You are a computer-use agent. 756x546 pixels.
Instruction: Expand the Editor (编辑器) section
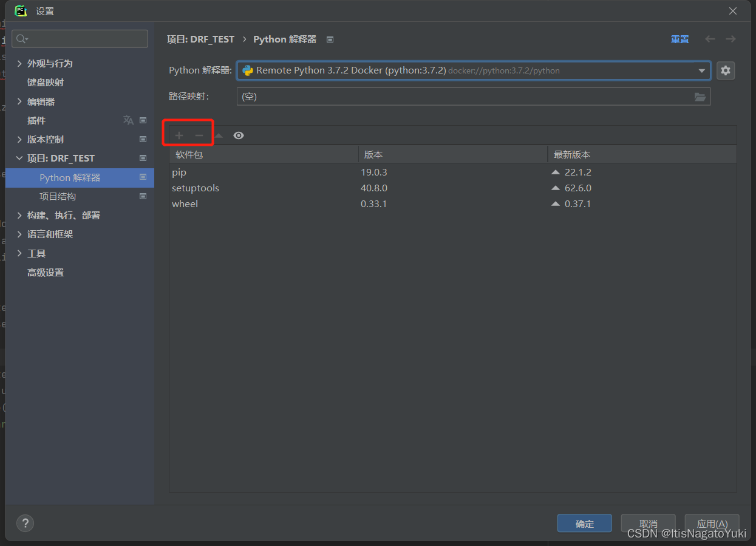pyautogui.click(x=19, y=101)
